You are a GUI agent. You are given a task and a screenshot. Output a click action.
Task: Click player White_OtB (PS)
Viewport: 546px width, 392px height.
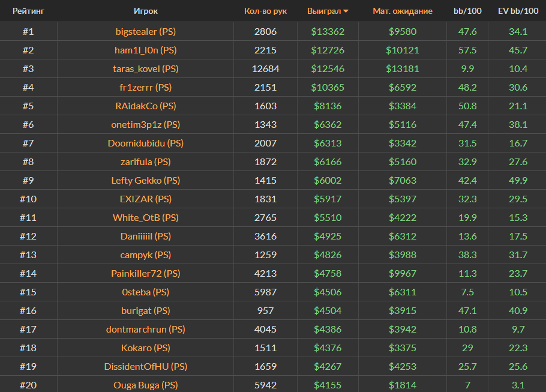pos(146,217)
